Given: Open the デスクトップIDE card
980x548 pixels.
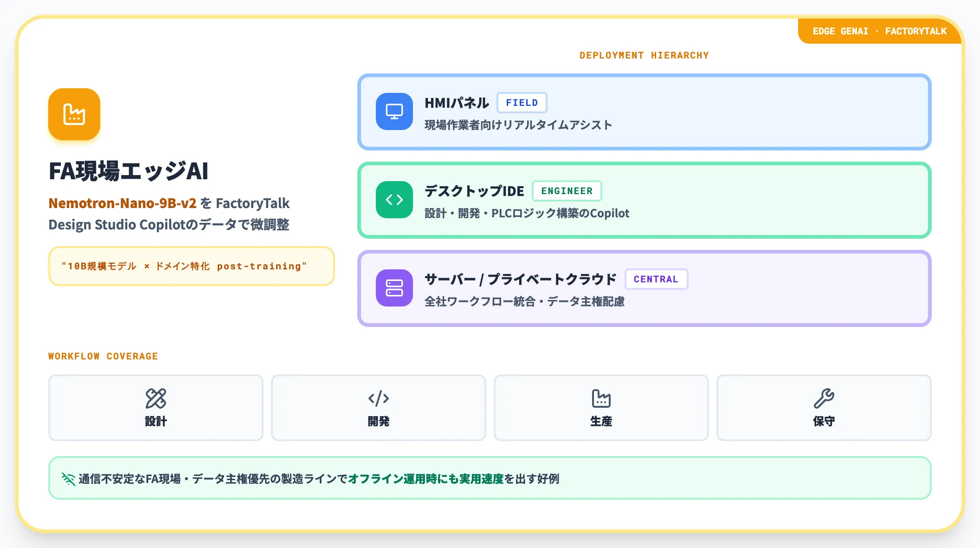Looking at the screenshot, I should click(645, 200).
